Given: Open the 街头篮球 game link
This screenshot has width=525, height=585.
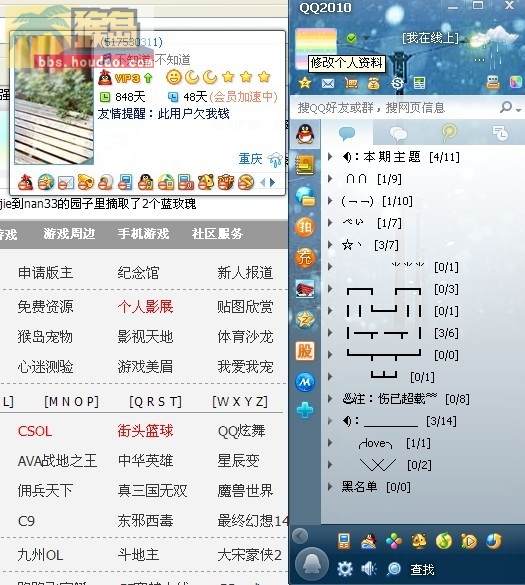Looking at the screenshot, I should [x=146, y=431].
